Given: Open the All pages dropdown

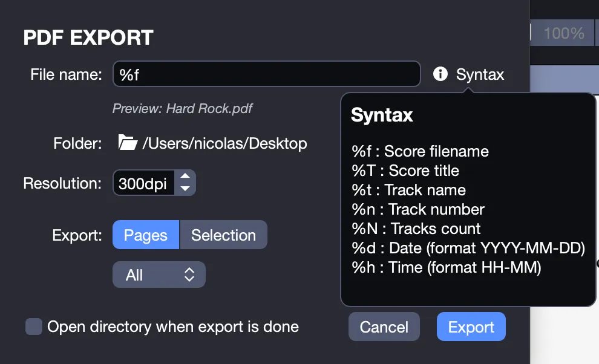Looking at the screenshot, I should coord(159,275).
